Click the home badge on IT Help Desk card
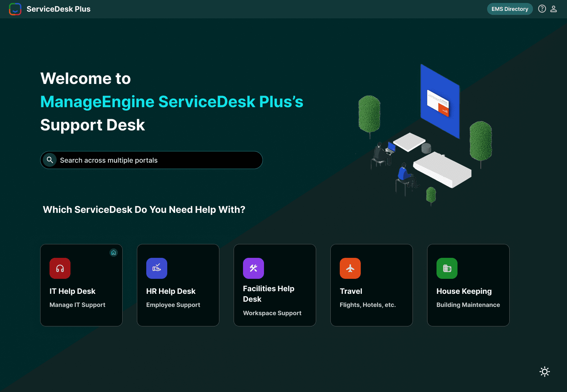 click(x=114, y=253)
